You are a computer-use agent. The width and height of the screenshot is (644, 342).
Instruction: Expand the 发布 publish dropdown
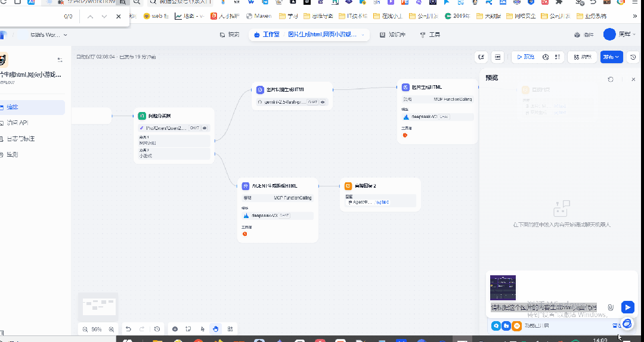point(611,57)
